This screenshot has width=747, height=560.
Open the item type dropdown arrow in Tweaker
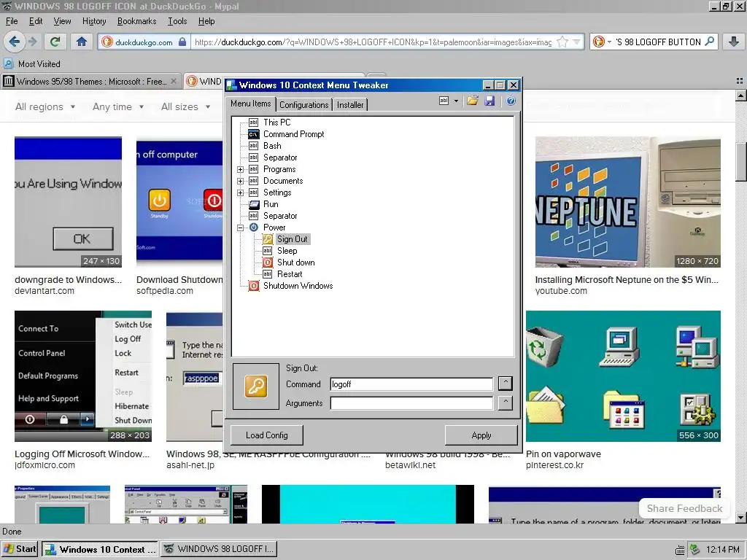[456, 101]
